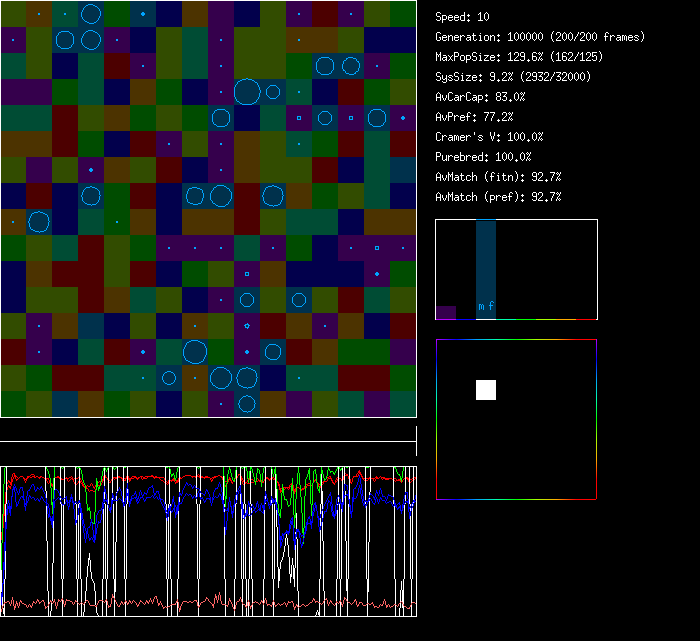Click the white square in rainbow-bordered box

[x=486, y=390]
